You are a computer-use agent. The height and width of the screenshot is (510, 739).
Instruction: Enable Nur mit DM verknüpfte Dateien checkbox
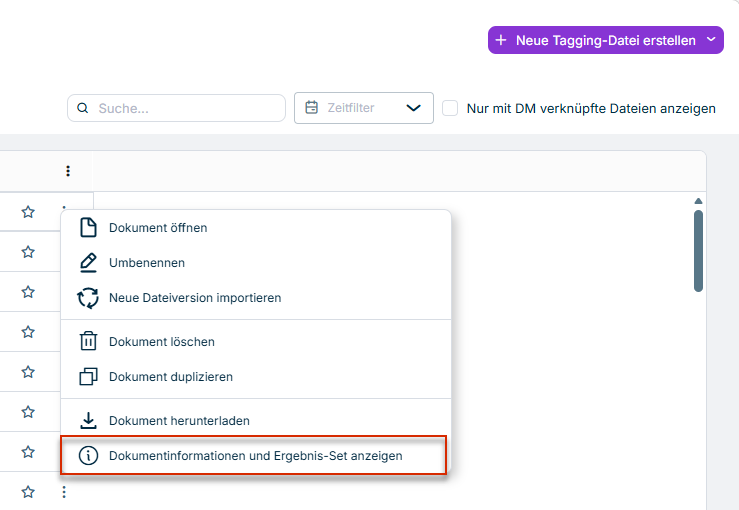click(x=450, y=108)
